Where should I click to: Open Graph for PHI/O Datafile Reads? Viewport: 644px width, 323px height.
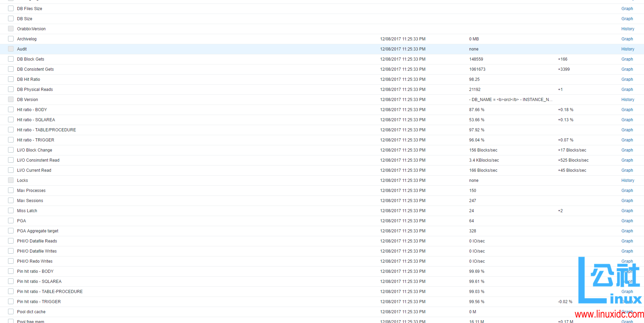[627, 241]
